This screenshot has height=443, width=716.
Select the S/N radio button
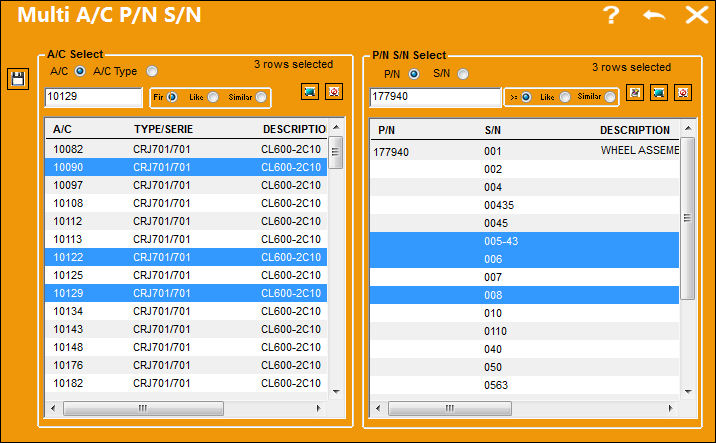tap(463, 74)
